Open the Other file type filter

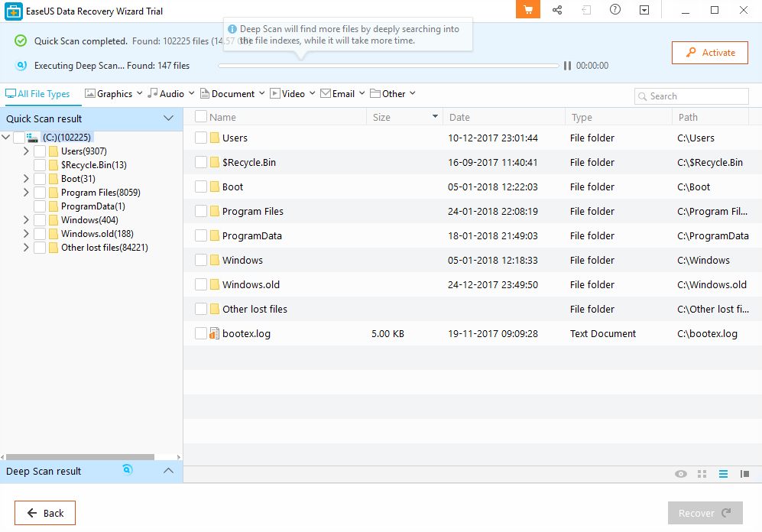(x=393, y=94)
